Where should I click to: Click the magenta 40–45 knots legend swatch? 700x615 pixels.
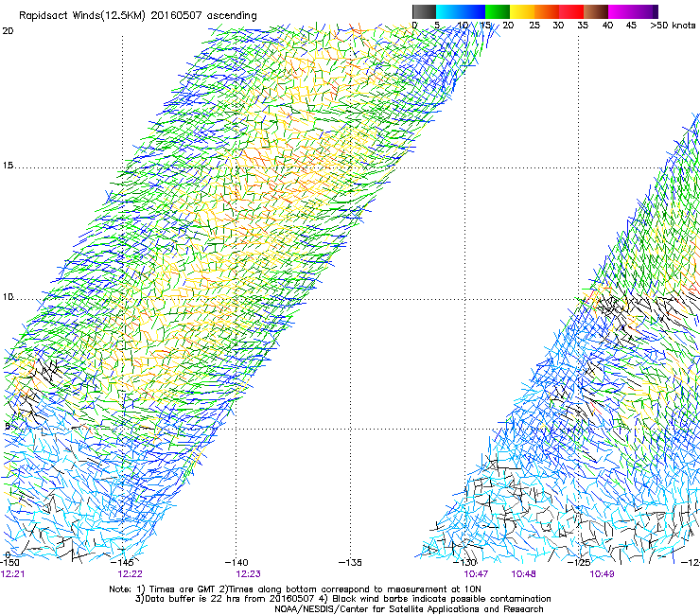click(x=621, y=11)
